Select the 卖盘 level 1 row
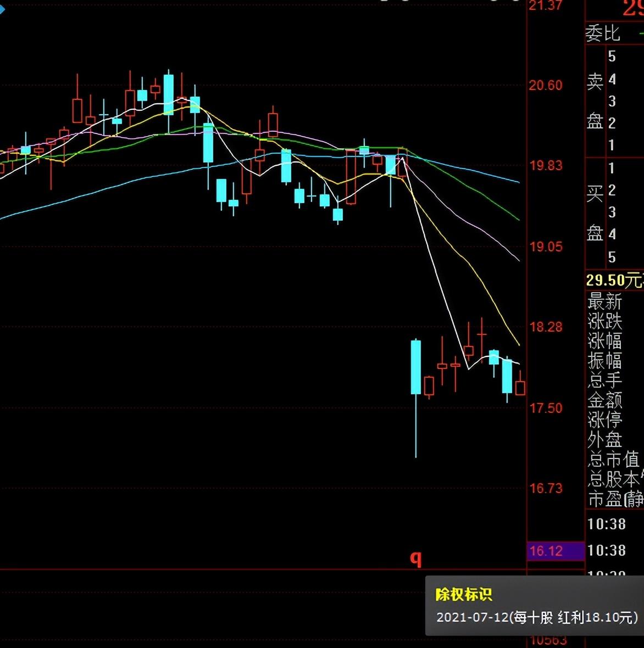Viewport: 644px width, 648px height. tap(625, 146)
